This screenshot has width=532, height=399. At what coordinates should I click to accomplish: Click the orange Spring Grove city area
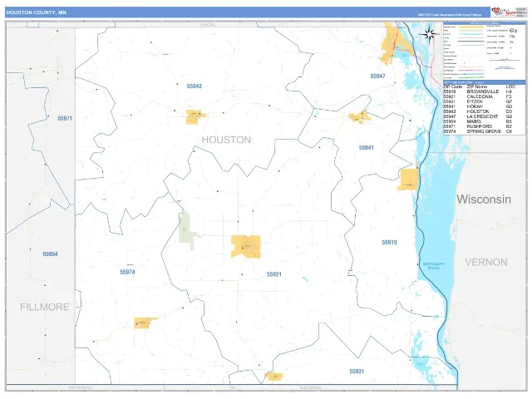[x=145, y=323]
